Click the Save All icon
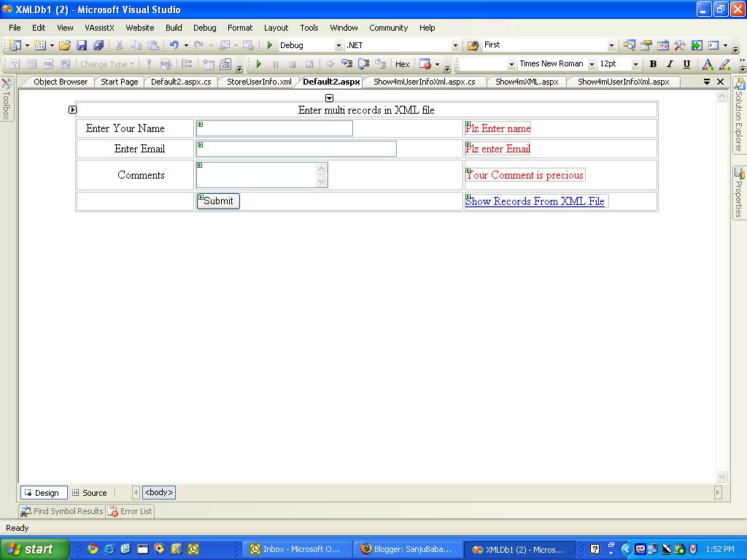The image size is (747, 560). [x=98, y=45]
